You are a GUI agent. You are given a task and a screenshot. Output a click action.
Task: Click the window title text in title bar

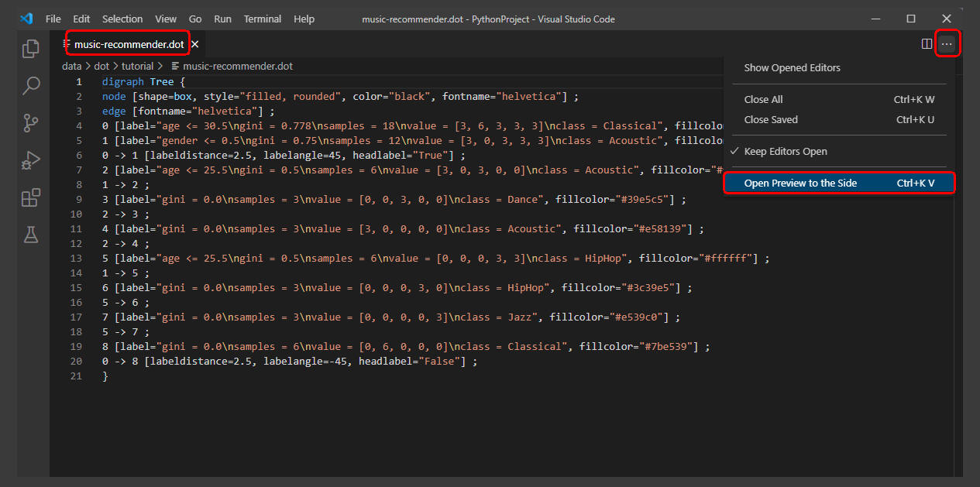pos(489,19)
